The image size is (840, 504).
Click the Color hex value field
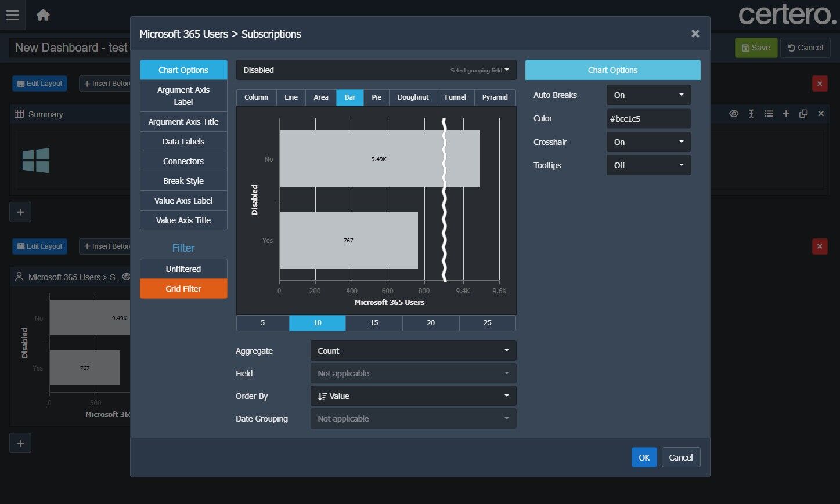point(648,119)
